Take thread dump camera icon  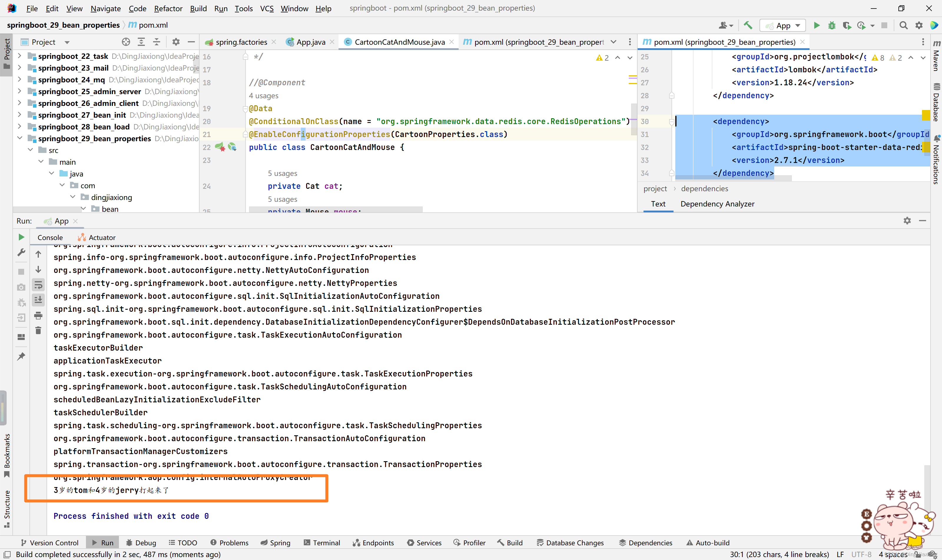(21, 287)
